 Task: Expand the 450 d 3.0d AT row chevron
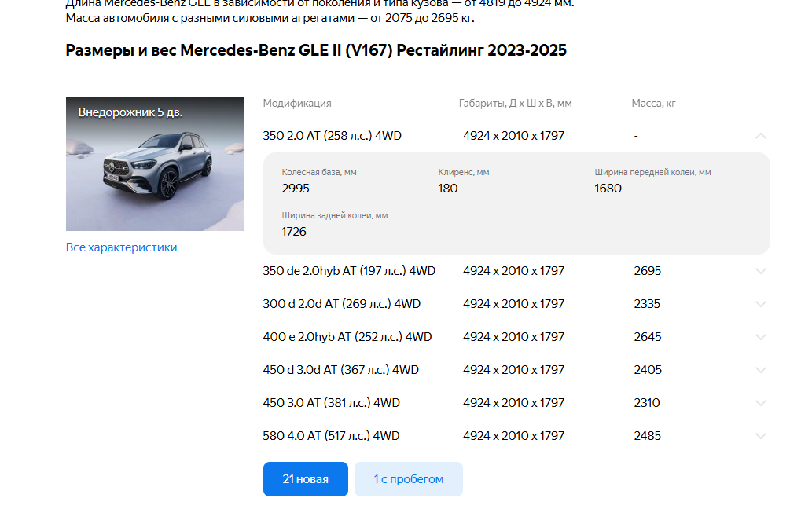tap(760, 371)
